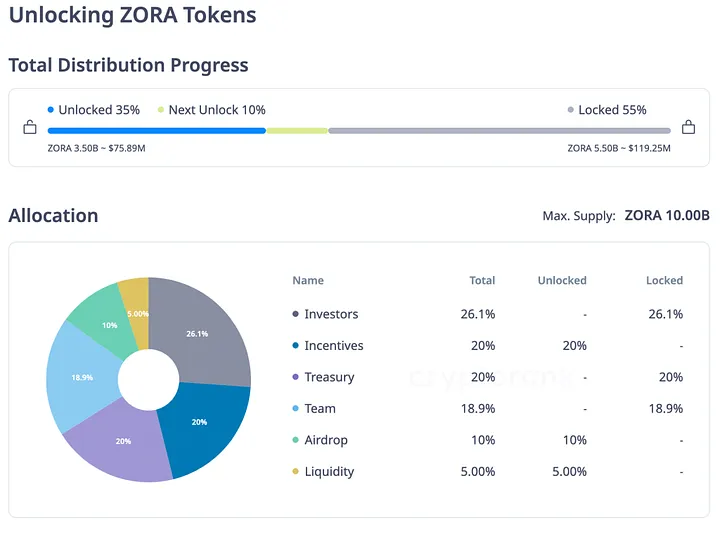Click the Treasury color bullet in table
Image resolution: width=720 pixels, height=534 pixels.
(x=296, y=377)
